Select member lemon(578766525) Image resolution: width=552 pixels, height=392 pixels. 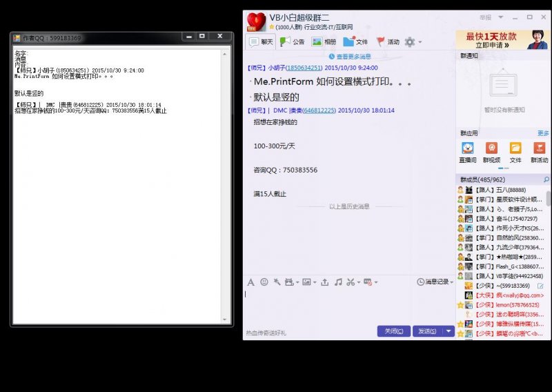(x=502, y=305)
